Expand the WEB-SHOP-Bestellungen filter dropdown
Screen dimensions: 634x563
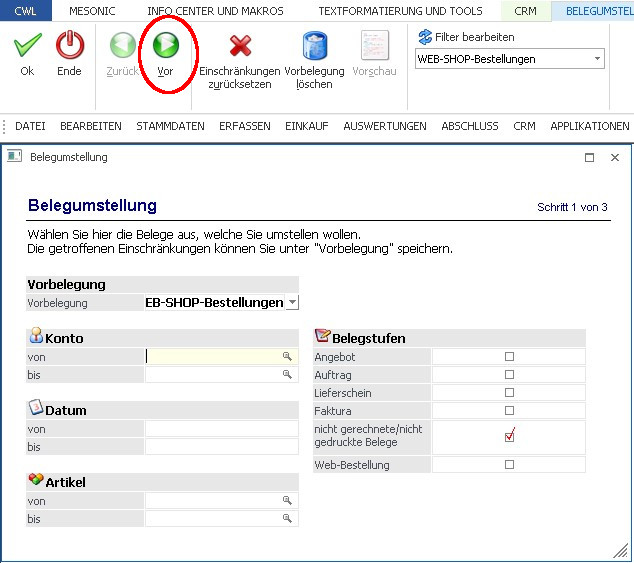[598, 59]
